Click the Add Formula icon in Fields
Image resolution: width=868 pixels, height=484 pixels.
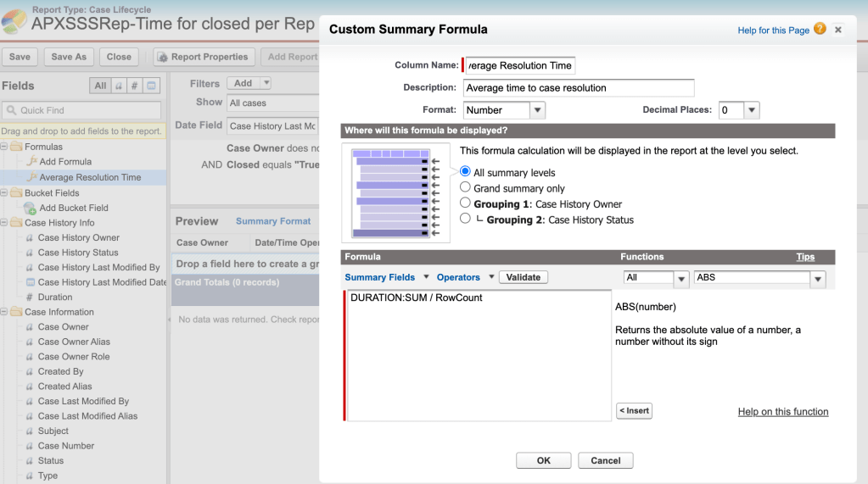click(32, 162)
